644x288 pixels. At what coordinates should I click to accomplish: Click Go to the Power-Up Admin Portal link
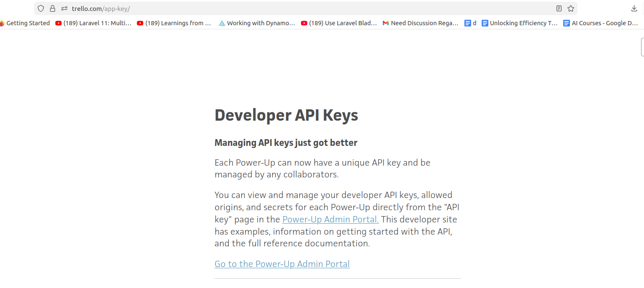(282, 264)
